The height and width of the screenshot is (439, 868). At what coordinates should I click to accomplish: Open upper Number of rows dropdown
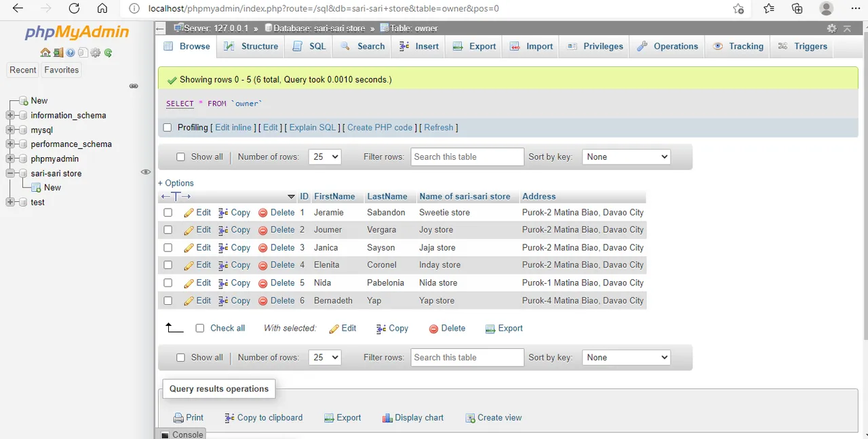325,156
